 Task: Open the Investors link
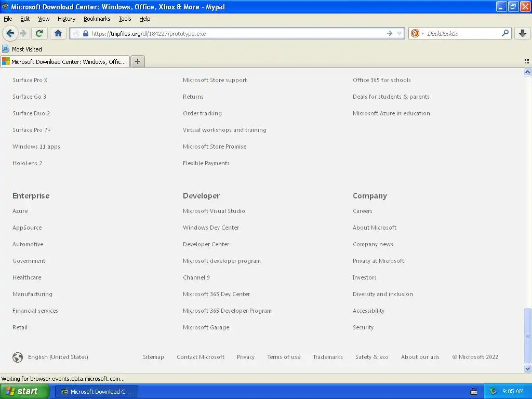[x=364, y=277]
